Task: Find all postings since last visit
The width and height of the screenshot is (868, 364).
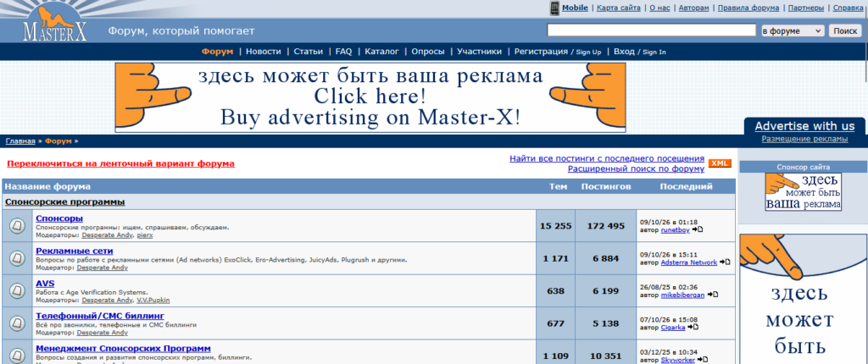Action: click(x=607, y=159)
